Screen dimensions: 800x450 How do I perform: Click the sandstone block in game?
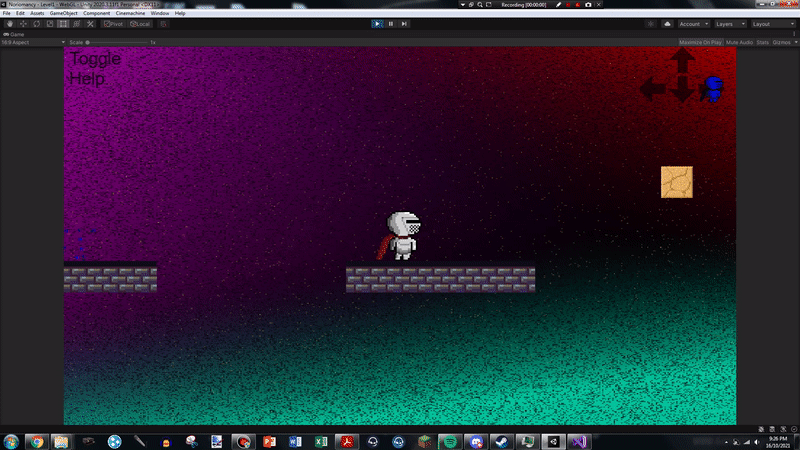[677, 182]
